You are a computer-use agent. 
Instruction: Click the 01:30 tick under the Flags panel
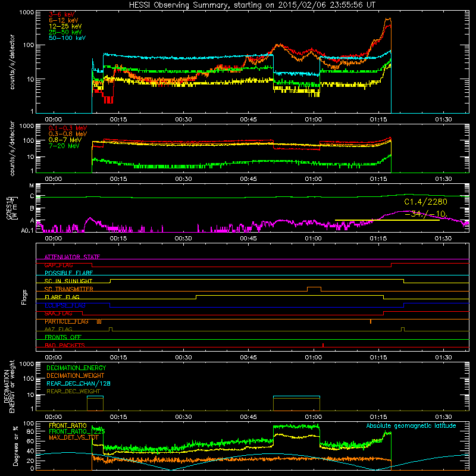click(x=443, y=358)
